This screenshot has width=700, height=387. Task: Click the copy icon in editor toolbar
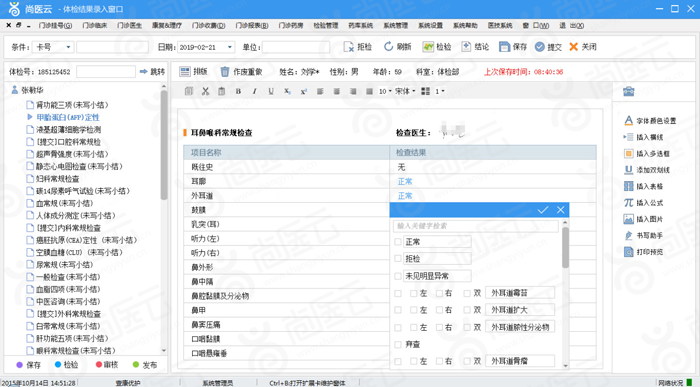(x=188, y=91)
